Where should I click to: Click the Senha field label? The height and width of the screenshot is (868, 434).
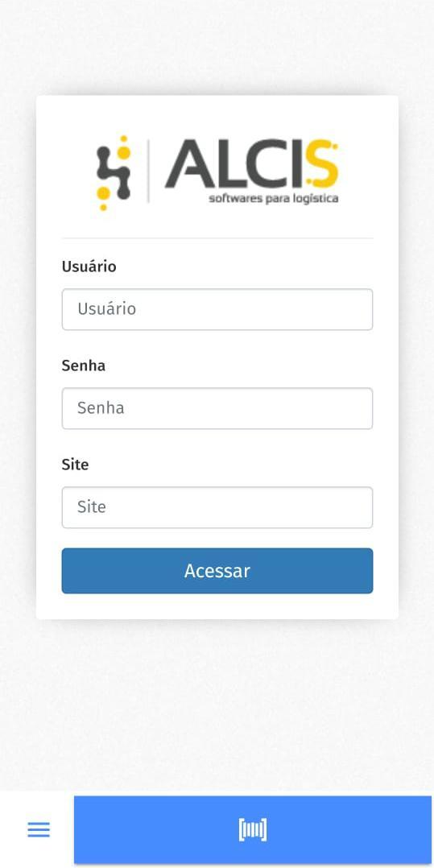click(84, 366)
